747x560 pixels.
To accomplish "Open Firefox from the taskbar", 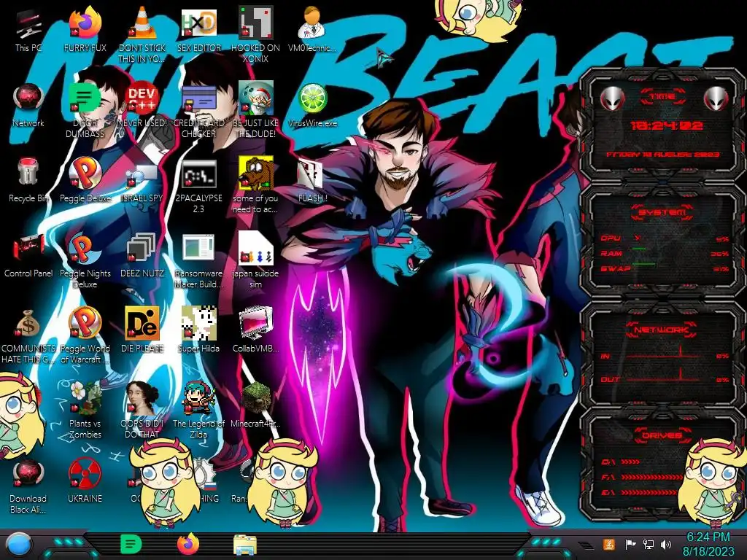I will [188, 544].
